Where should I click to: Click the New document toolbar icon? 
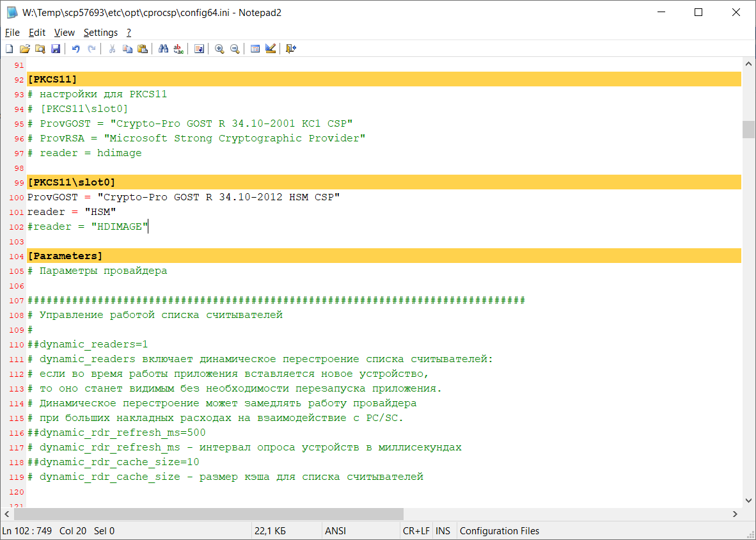9,49
